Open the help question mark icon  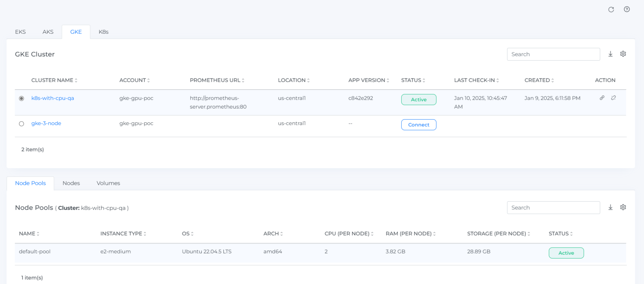point(627,9)
